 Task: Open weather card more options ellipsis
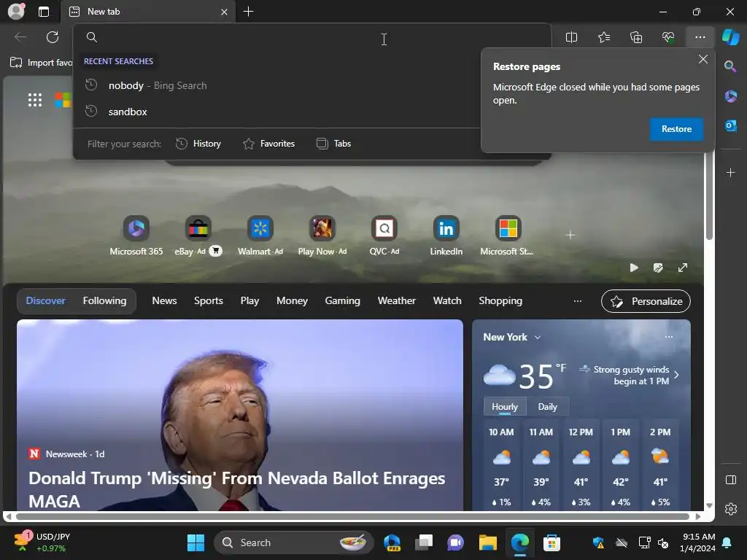pos(669,337)
